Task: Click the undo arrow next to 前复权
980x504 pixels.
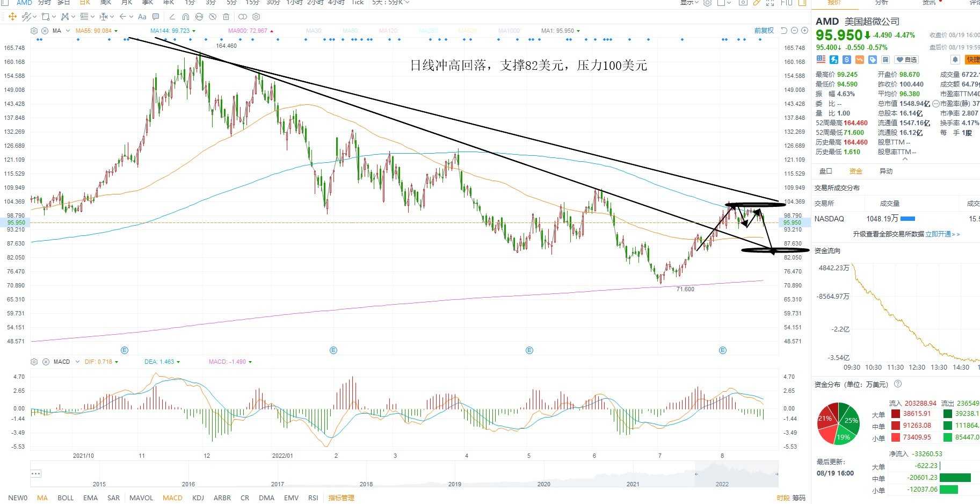Action: pos(784,31)
